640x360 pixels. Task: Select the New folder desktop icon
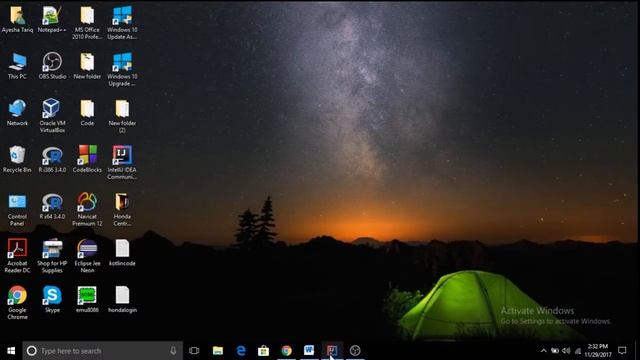click(x=87, y=66)
